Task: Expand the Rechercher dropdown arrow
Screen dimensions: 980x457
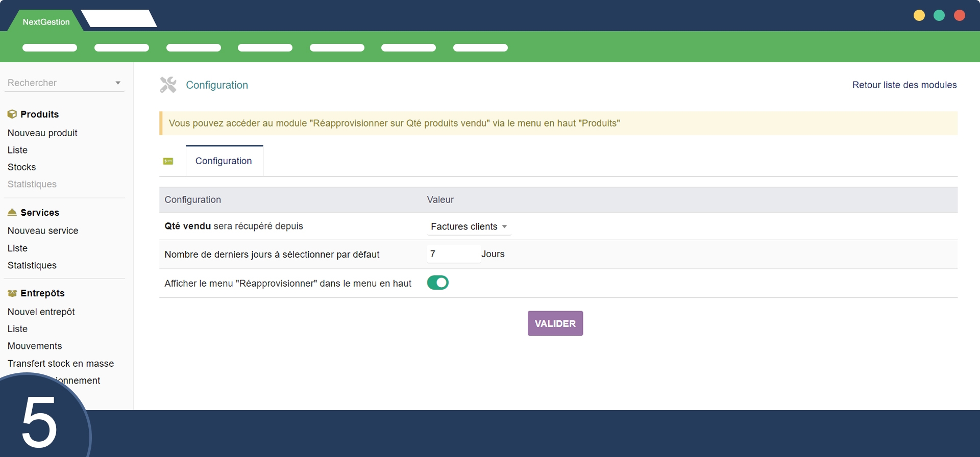Action: point(118,83)
